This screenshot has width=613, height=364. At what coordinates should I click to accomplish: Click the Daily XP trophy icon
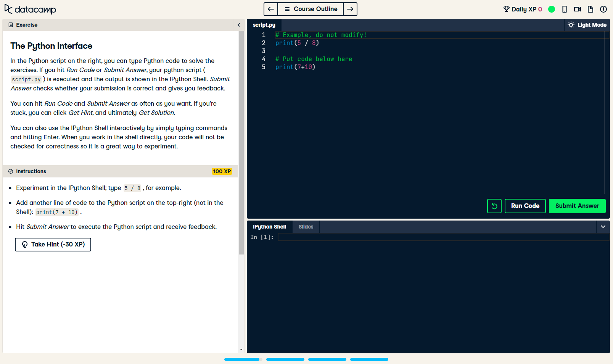tap(506, 9)
